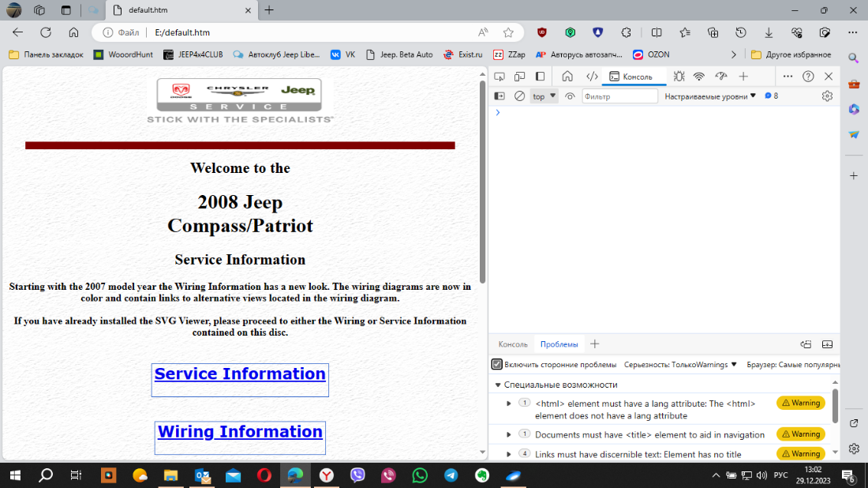Click the uBlock Origin extension icon

[x=542, y=32]
